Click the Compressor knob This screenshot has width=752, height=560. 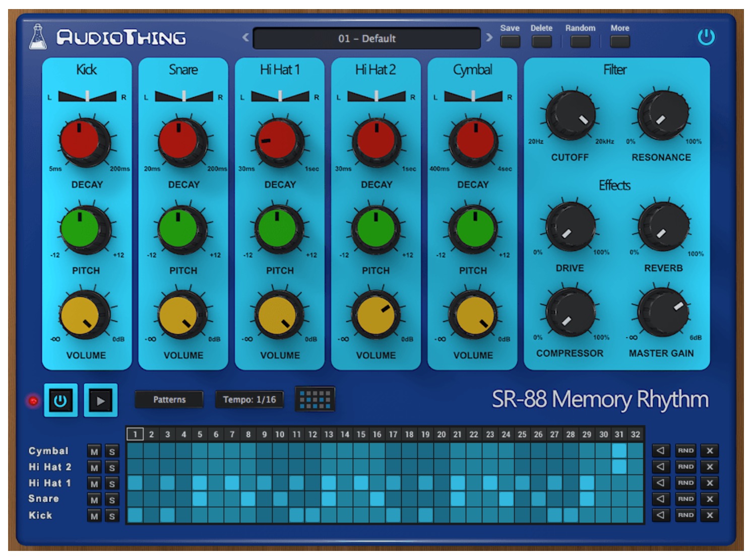point(571,312)
